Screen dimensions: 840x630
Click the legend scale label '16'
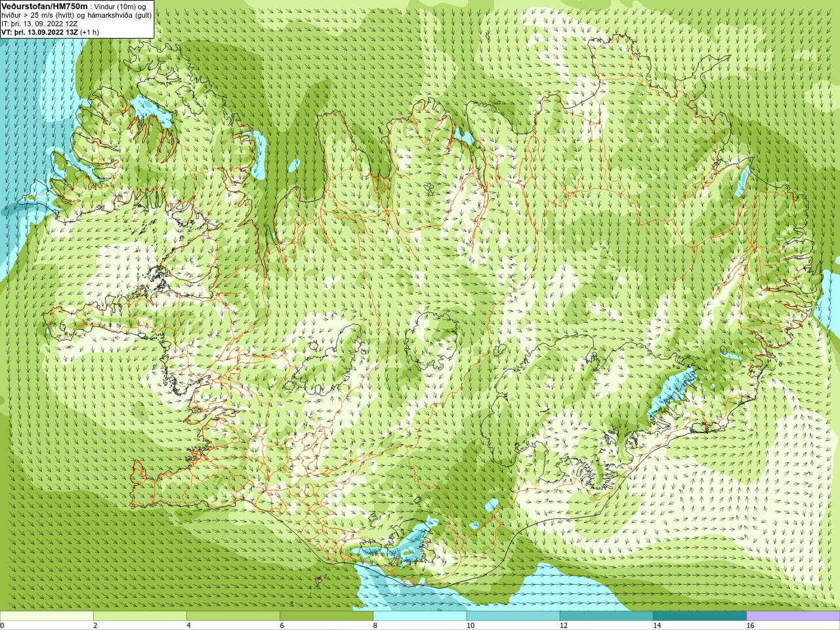click(750, 625)
